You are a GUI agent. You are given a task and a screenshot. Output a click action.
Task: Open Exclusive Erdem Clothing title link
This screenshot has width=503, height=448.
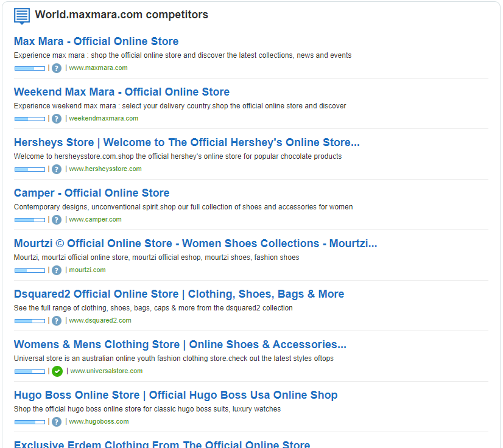[x=162, y=444]
